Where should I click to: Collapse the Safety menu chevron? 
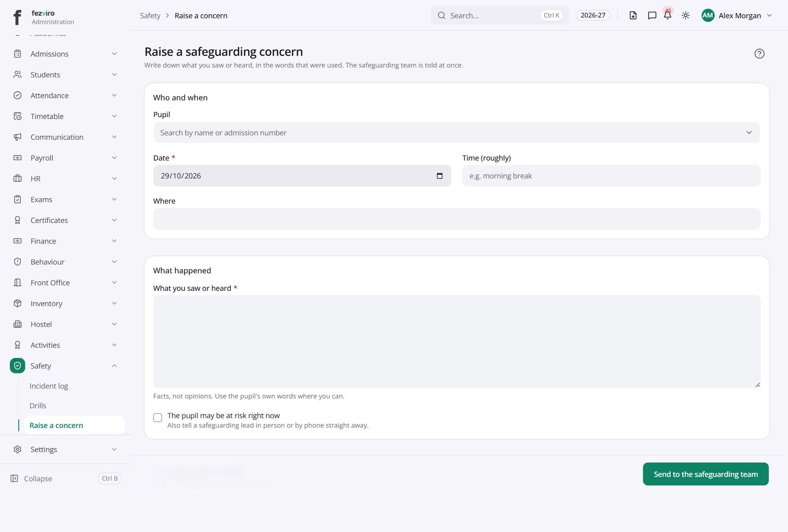click(x=114, y=366)
